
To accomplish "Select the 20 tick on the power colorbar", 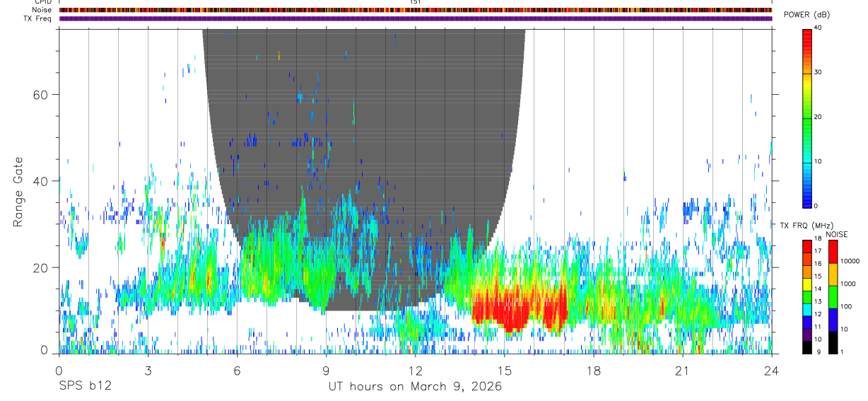I will pos(818,117).
